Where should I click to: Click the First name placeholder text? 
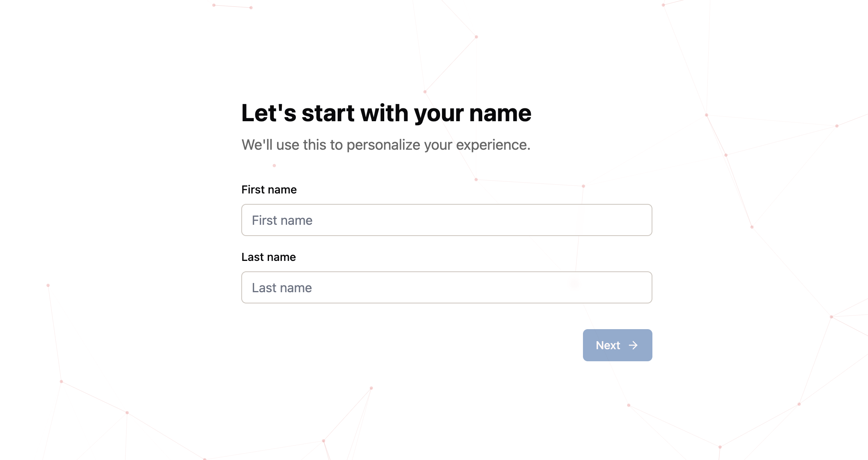point(281,220)
